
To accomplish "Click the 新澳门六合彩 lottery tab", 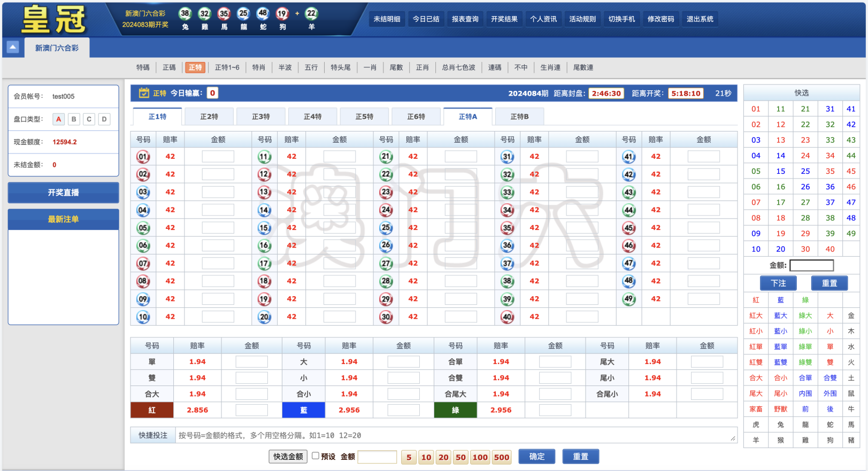I will [57, 48].
